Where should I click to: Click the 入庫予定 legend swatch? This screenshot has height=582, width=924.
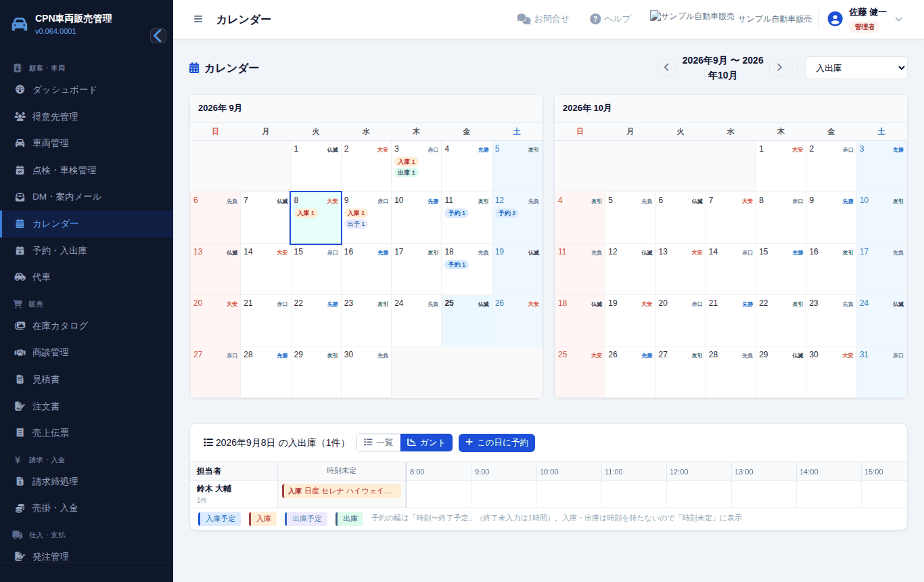[219, 519]
